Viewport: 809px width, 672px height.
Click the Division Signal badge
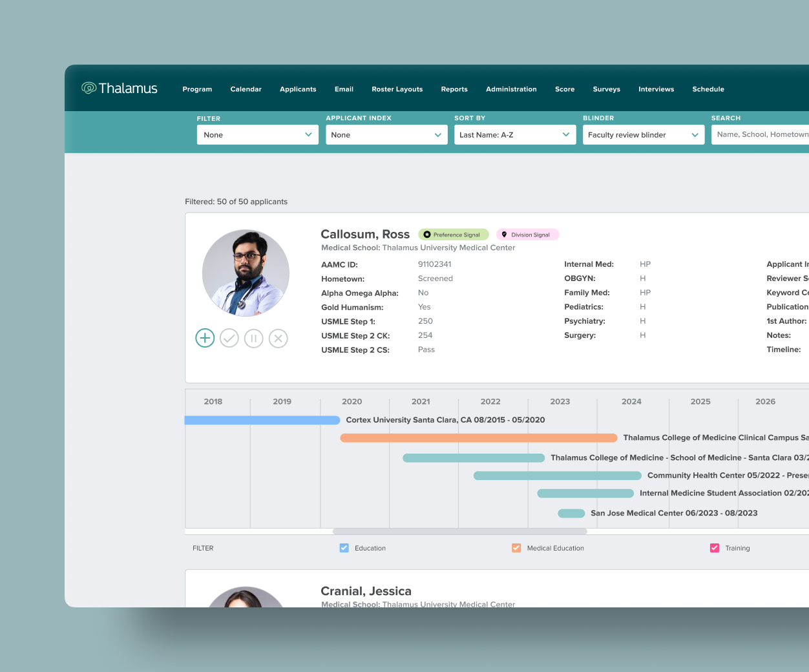coord(527,234)
